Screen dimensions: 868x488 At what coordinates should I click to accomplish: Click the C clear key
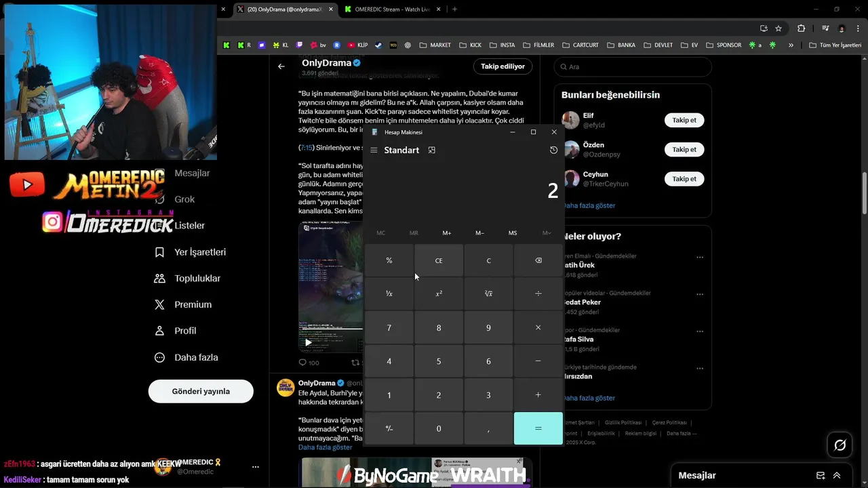pyautogui.click(x=488, y=260)
